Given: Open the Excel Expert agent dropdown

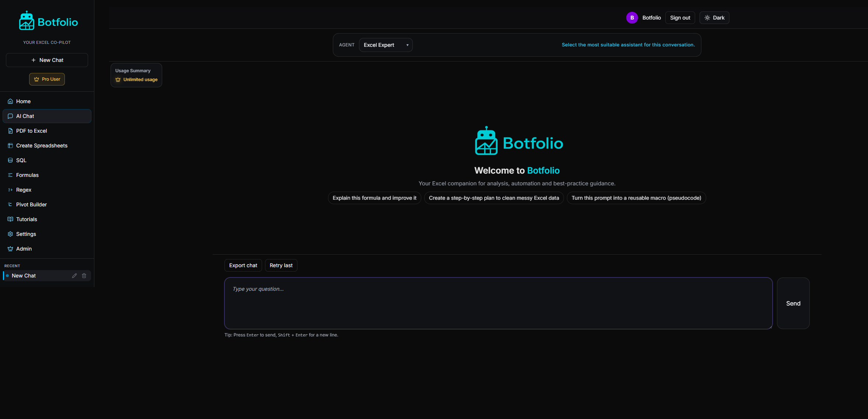Looking at the screenshot, I should tap(385, 45).
